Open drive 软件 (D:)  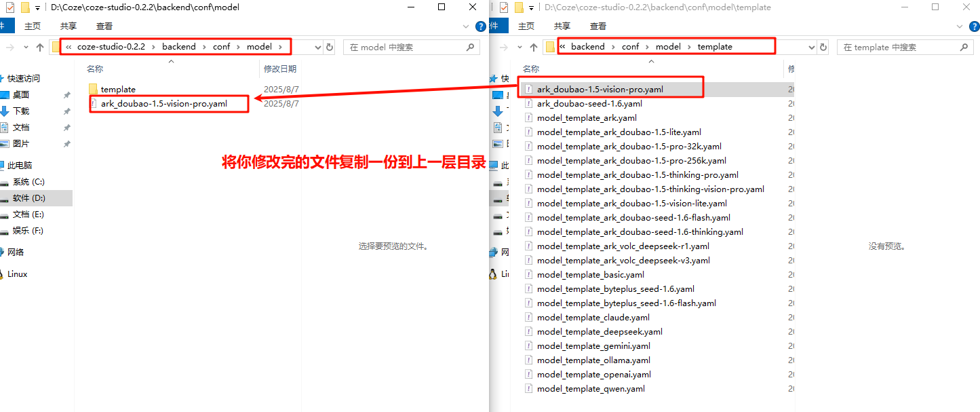pos(28,198)
